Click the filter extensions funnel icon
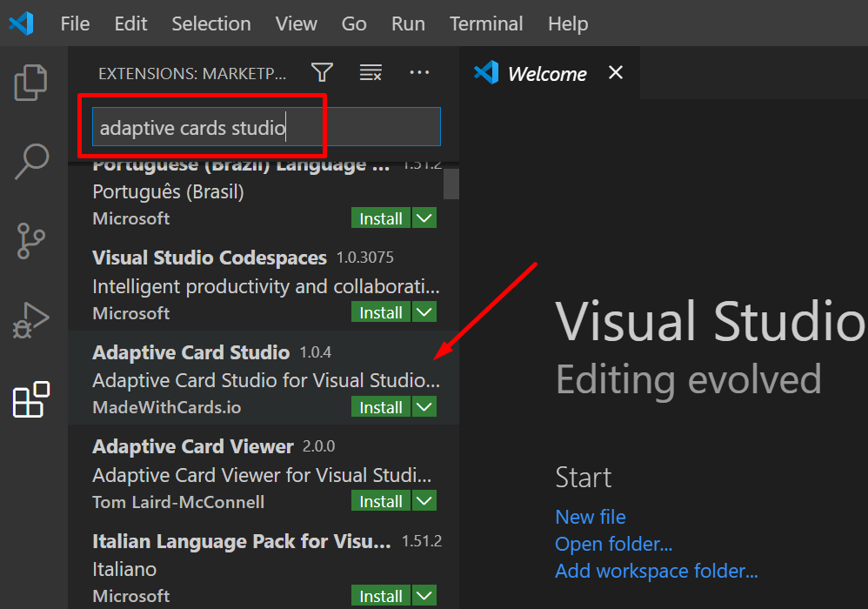 point(322,72)
